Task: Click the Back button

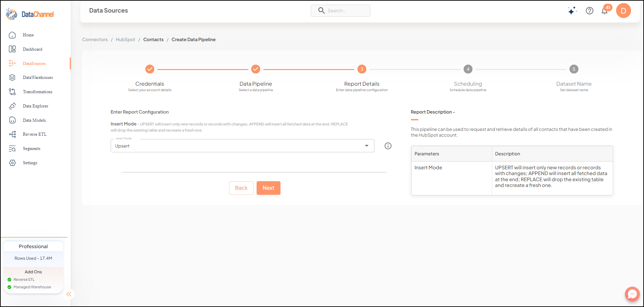Action: 241,188
